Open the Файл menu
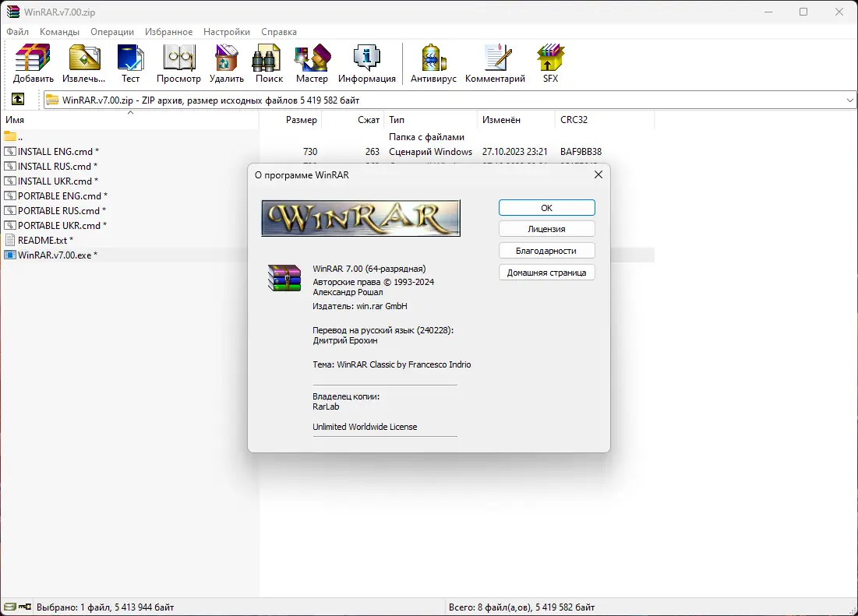The width and height of the screenshot is (858, 616). [17, 32]
